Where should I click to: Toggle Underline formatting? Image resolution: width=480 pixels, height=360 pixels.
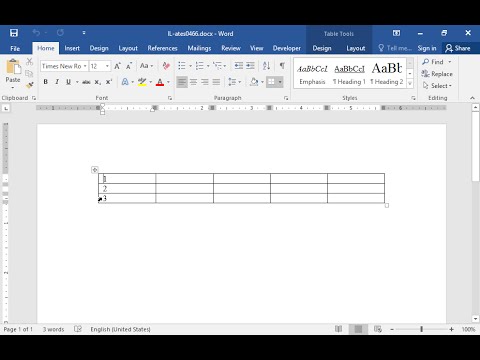click(68, 82)
